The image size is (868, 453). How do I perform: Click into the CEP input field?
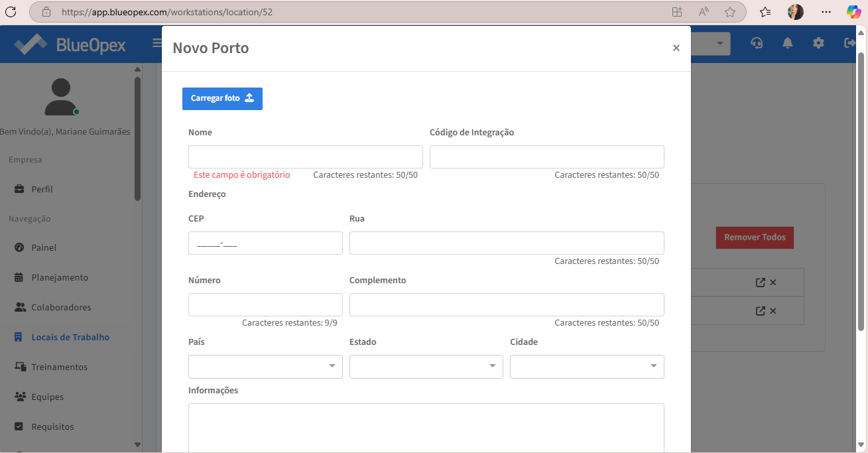[265, 243]
